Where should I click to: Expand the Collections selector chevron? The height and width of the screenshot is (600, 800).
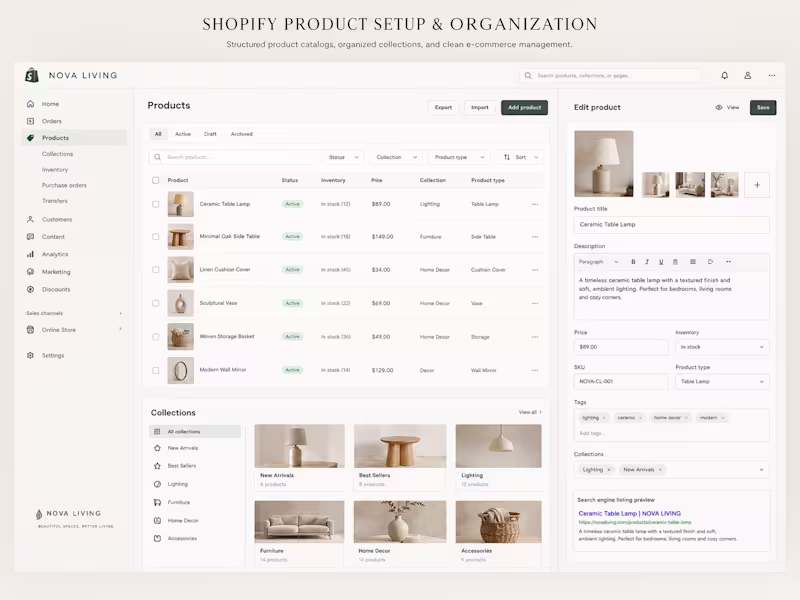pos(761,470)
